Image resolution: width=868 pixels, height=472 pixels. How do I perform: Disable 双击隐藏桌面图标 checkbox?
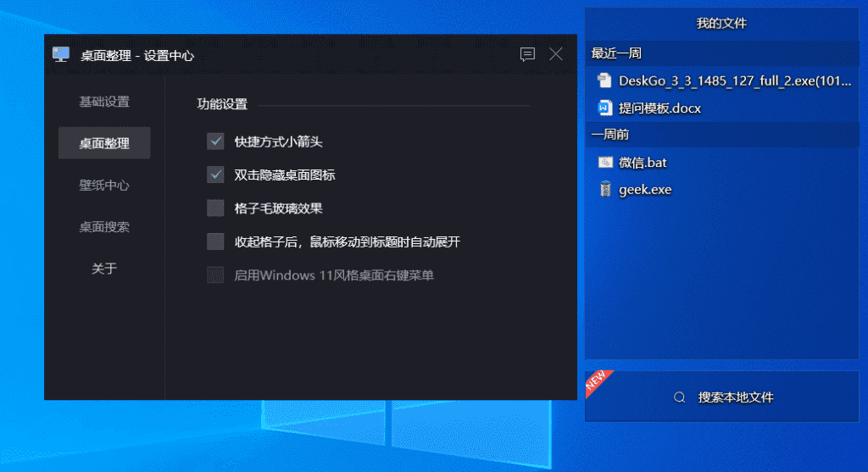click(215, 175)
